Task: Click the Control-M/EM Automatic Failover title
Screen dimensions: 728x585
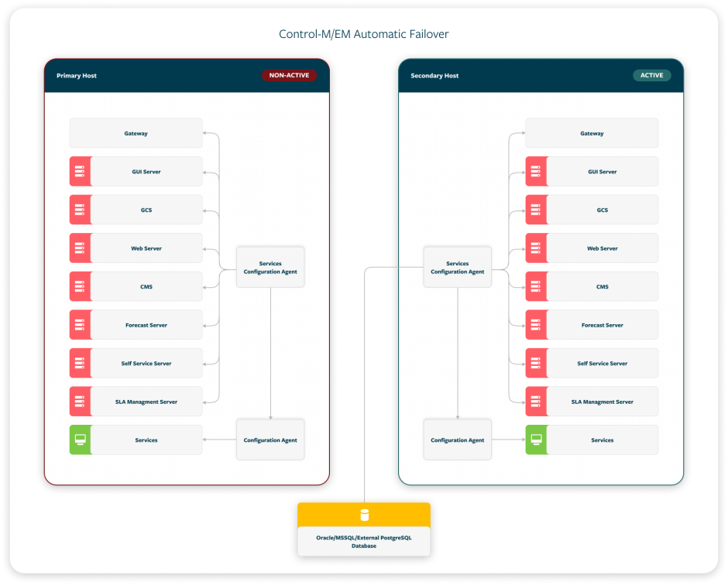Action: (364, 34)
